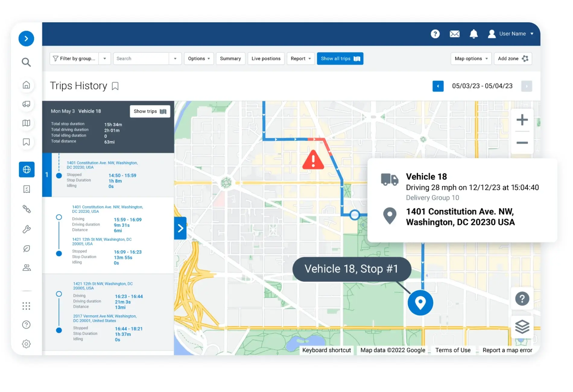Select the truck/vehicles icon in sidebar

(x=27, y=104)
